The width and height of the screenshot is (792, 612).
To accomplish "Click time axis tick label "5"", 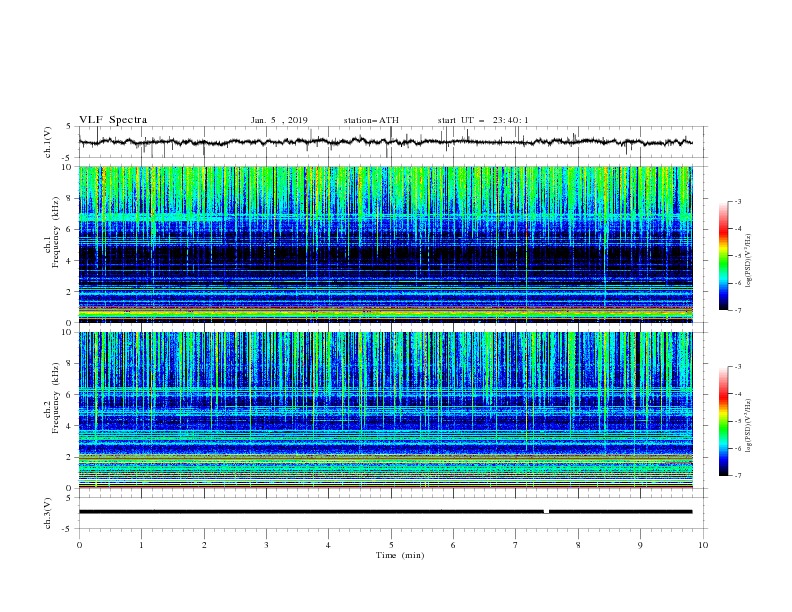I will coord(391,545).
